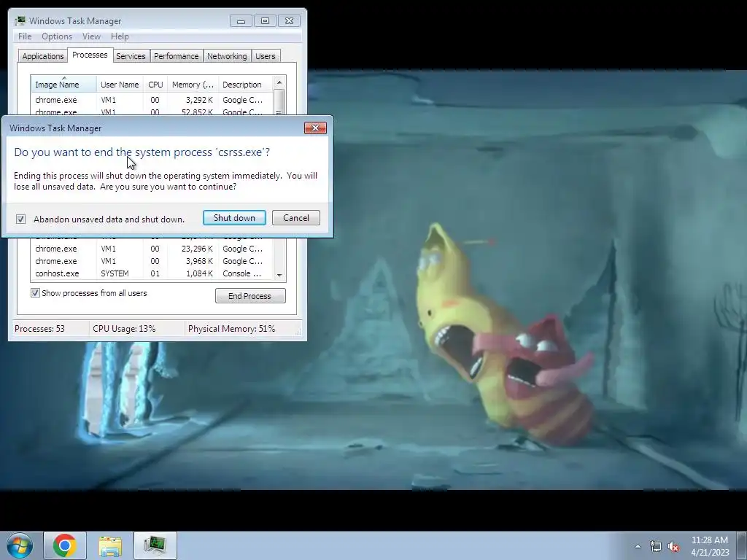
Task: Open Google Chrome from the taskbar
Action: 65,545
